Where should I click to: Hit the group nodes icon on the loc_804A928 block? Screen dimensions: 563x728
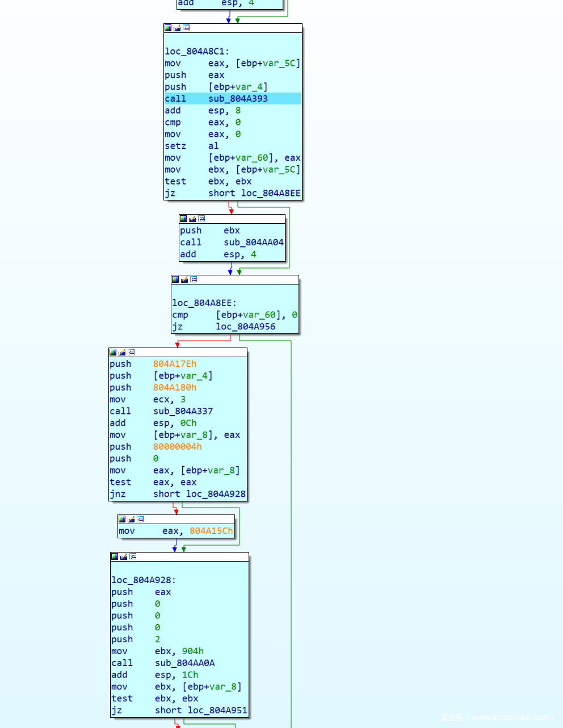(x=133, y=557)
